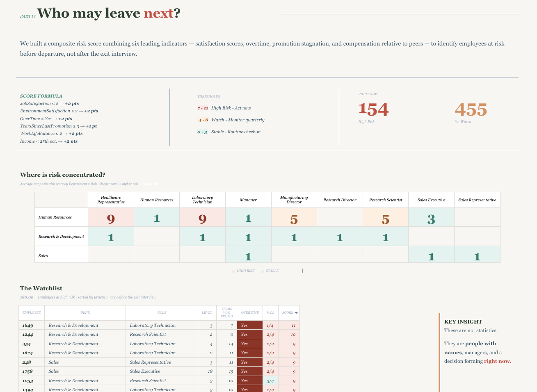Sort watchlist by WLB column header
This screenshot has height=392, width=537.
point(271,313)
